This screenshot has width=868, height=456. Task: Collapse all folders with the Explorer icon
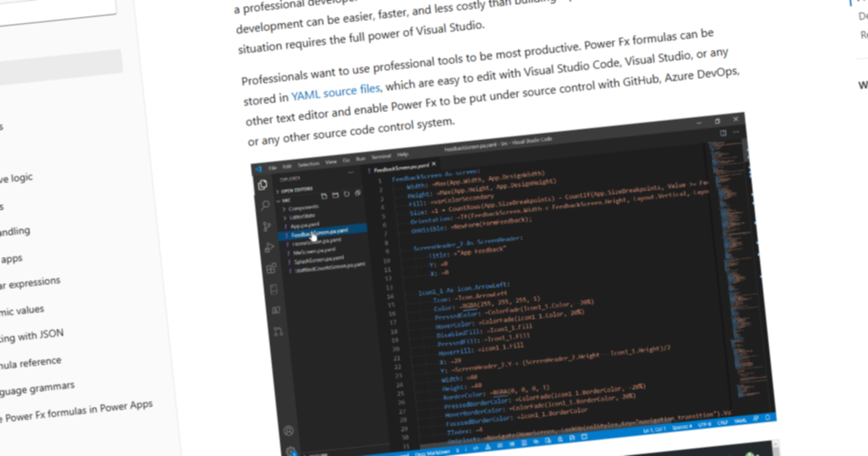click(357, 193)
